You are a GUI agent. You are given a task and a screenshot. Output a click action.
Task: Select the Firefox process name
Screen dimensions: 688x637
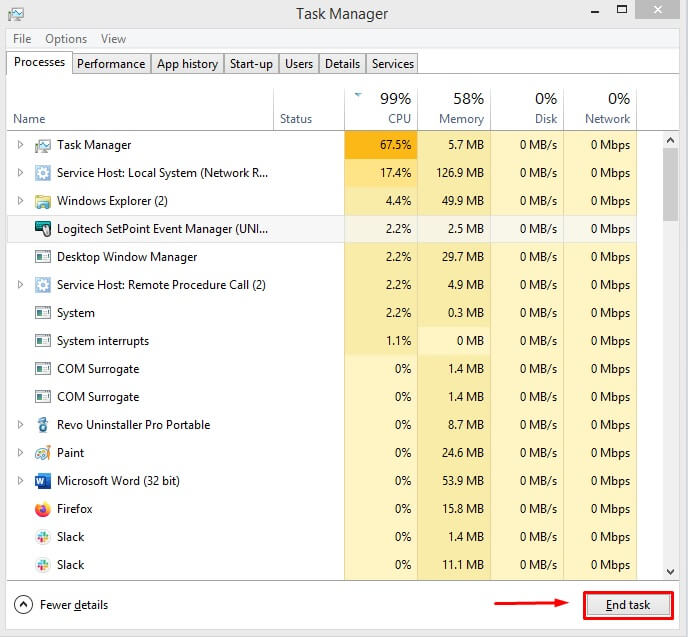tap(75, 509)
